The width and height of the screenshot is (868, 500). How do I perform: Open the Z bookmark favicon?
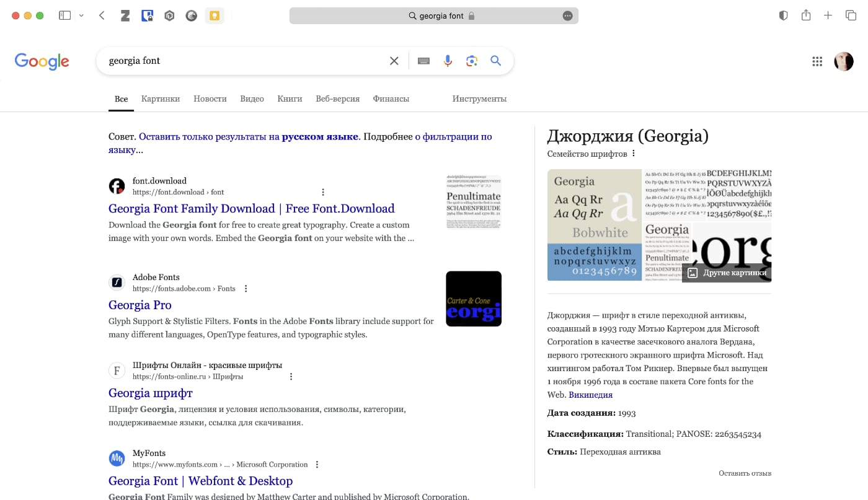tap(125, 16)
